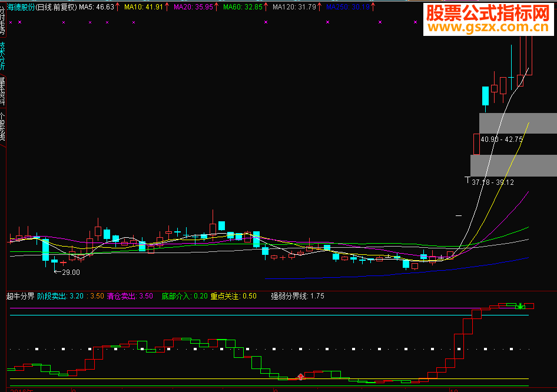This screenshot has width=557, height=392.
Task: Click the 阶段卖出: 3.20 value
Action: [61, 296]
